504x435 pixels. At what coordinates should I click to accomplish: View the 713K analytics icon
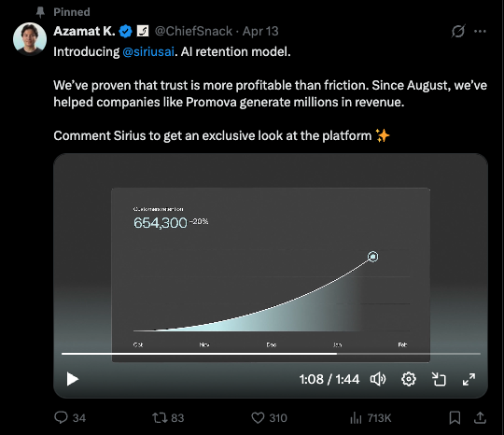pyautogui.click(x=356, y=417)
